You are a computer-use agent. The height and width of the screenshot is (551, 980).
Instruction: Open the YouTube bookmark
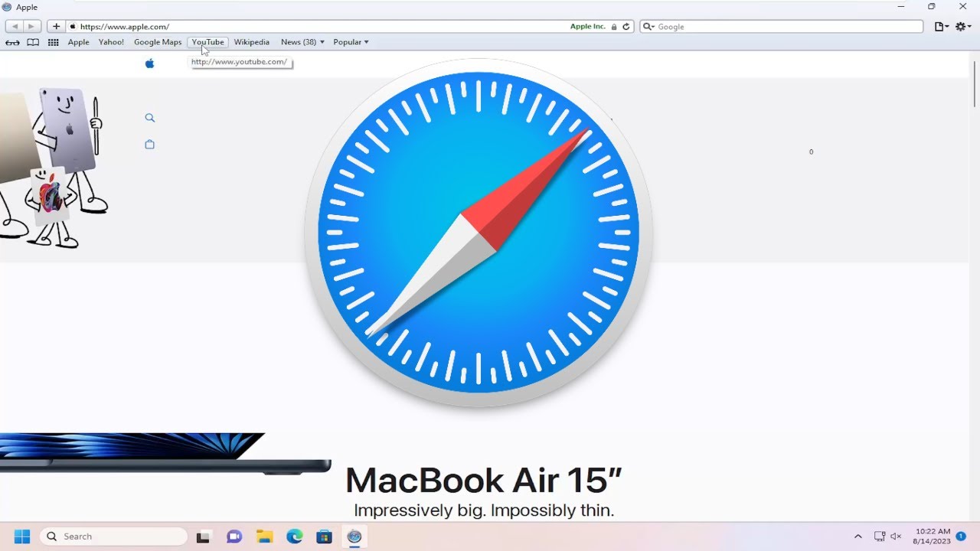coord(207,42)
